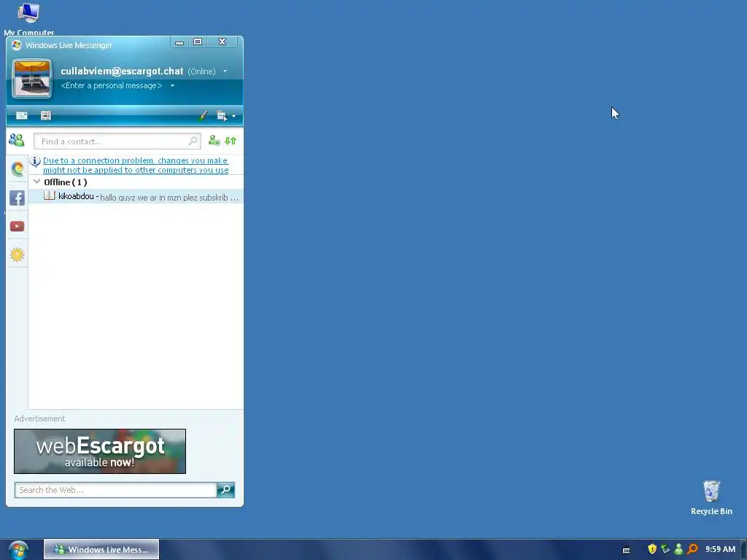The image size is (747, 560).
Task: Maximize the Windows Live Messenger window
Action: [x=198, y=42]
